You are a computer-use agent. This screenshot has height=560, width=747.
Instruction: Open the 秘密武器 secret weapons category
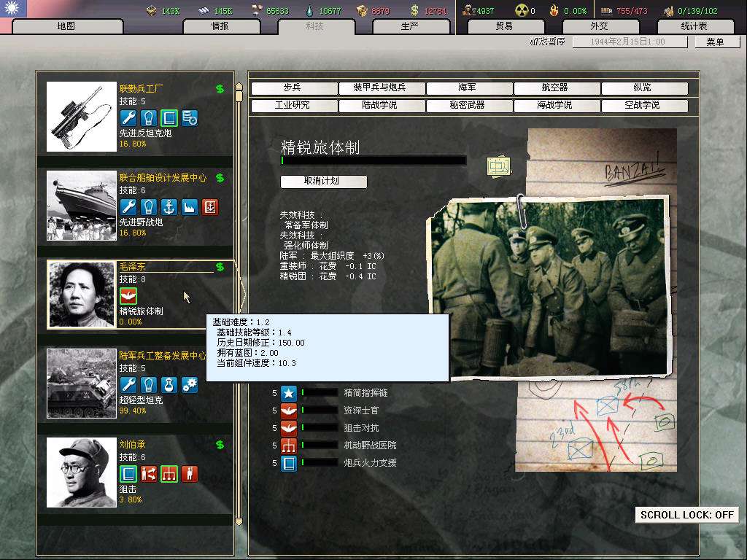(x=469, y=105)
